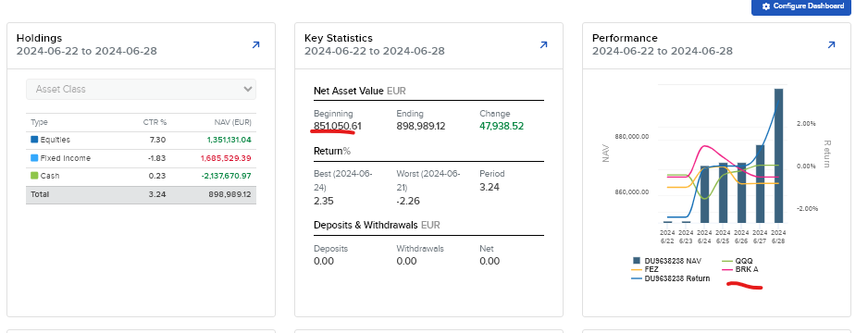
Task: Toggle BRK A legend series
Action: 740,269
